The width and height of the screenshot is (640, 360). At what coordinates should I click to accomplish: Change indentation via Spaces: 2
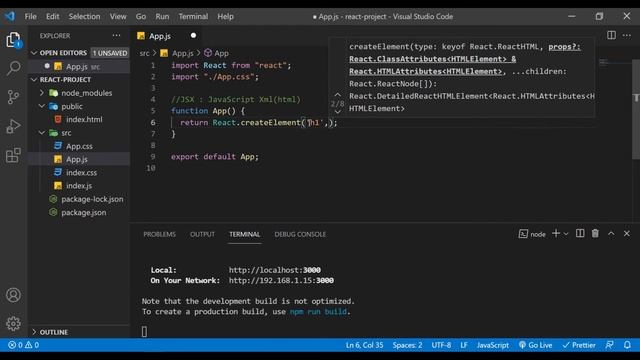click(x=407, y=345)
